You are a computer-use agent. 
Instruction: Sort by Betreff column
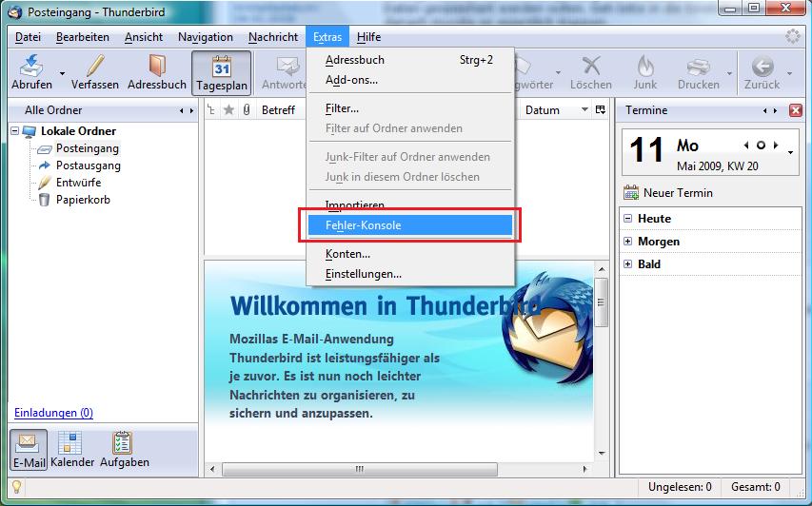pos(279,110)
